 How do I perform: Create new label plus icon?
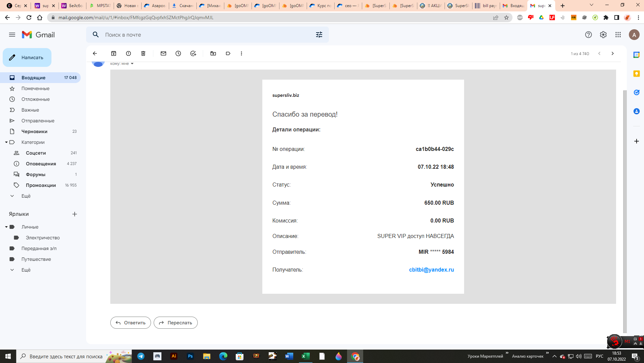click(x=75, y=214)
